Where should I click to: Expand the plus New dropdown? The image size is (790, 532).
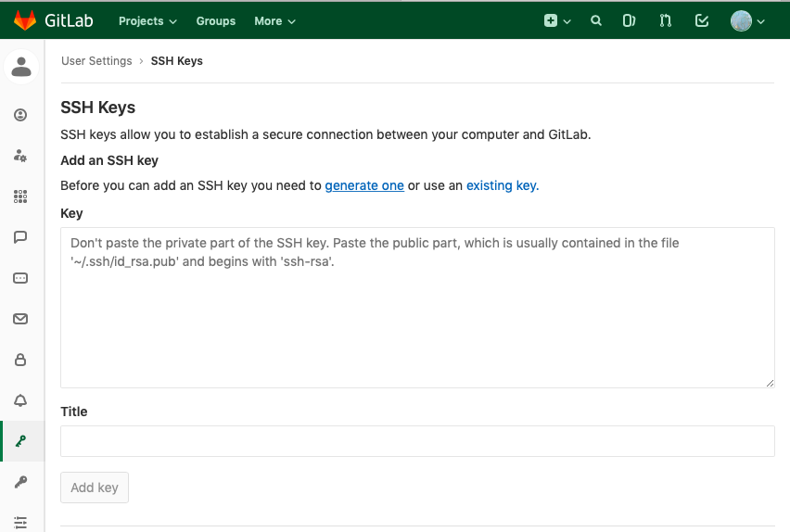556,20
